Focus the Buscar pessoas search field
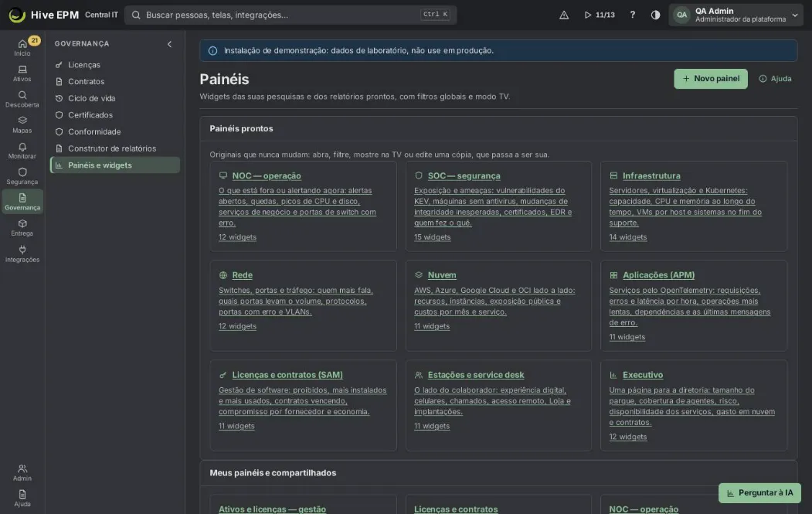 290,15
